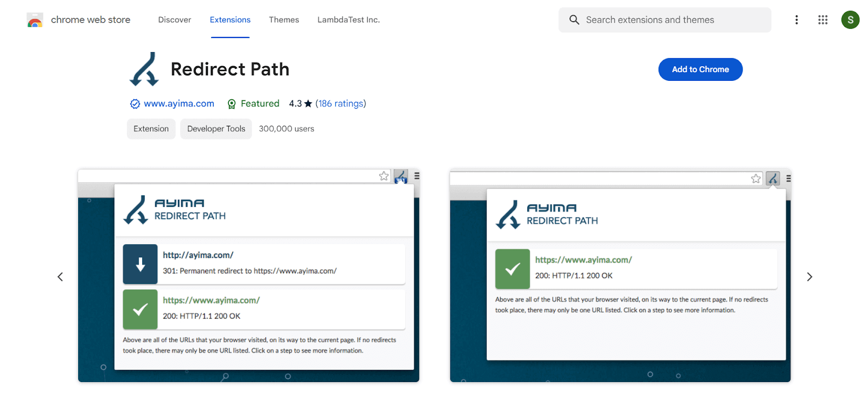Open the LambdaTest Inc. tab
This screenshot has width=868, height=400.
coord(348,20)
